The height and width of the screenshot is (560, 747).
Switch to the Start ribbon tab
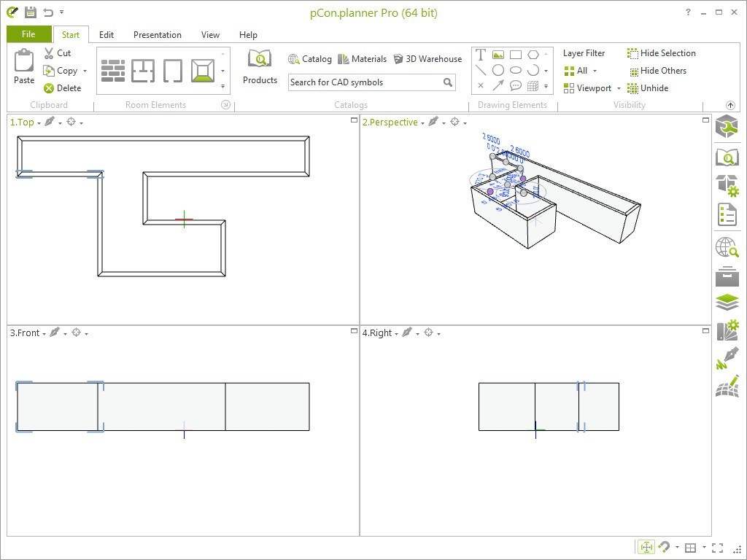[x=71, y=35]
